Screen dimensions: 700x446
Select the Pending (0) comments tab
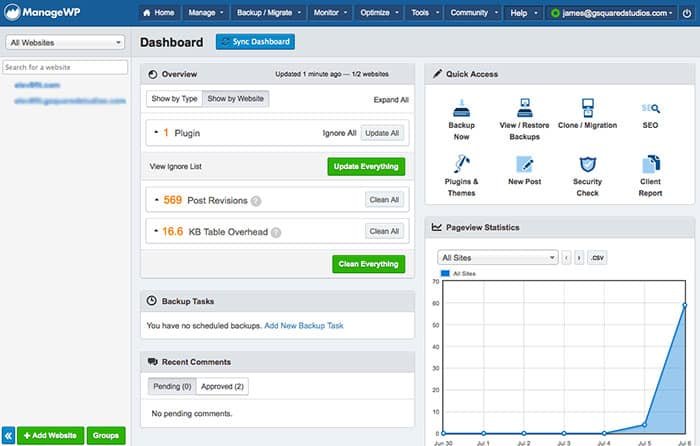(x=172, y=386)
